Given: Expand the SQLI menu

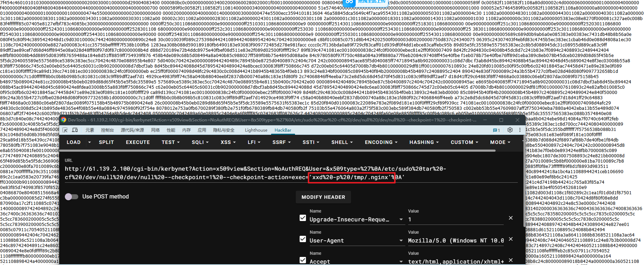Looking at the screenshot, I should [200, 142].
